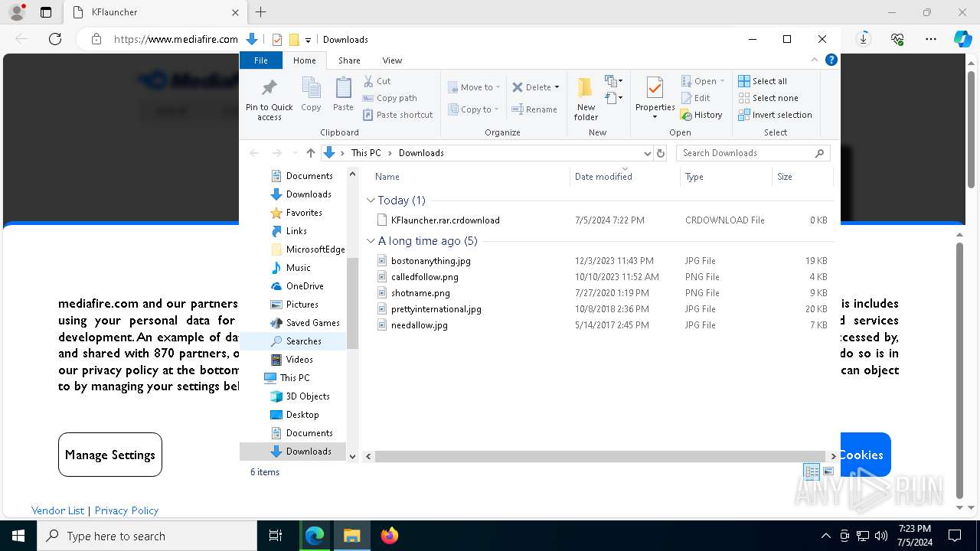Click Manage Settings on MediaFire page
The image size is (980, 551).
click(x=110, y=455)
